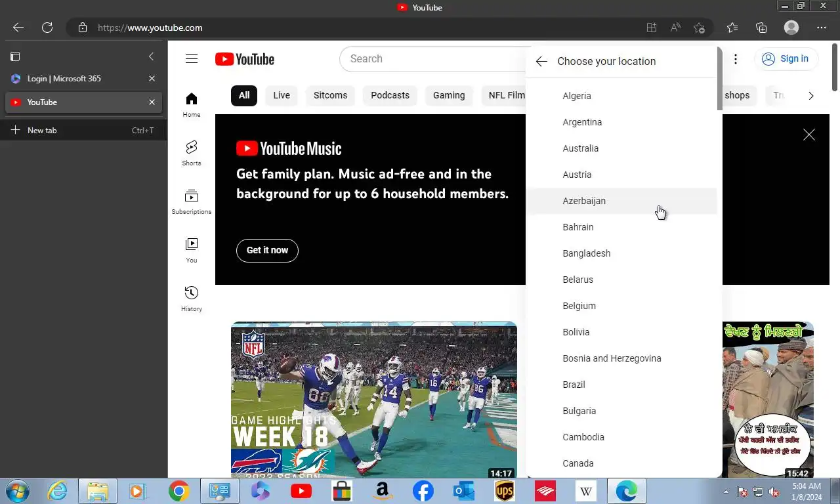Open the Windows Start button
Viewport: 840px width, 504px height.
[x=18, y=491]
